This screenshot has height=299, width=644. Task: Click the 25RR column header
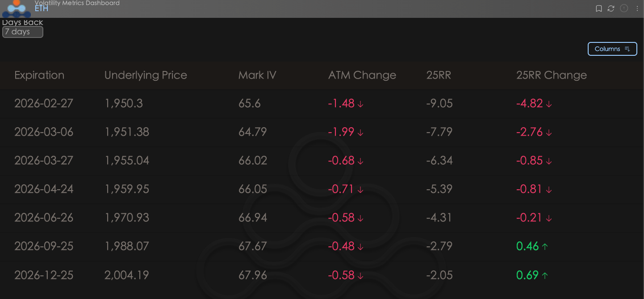pyautogui.click(x=439, y=75)
